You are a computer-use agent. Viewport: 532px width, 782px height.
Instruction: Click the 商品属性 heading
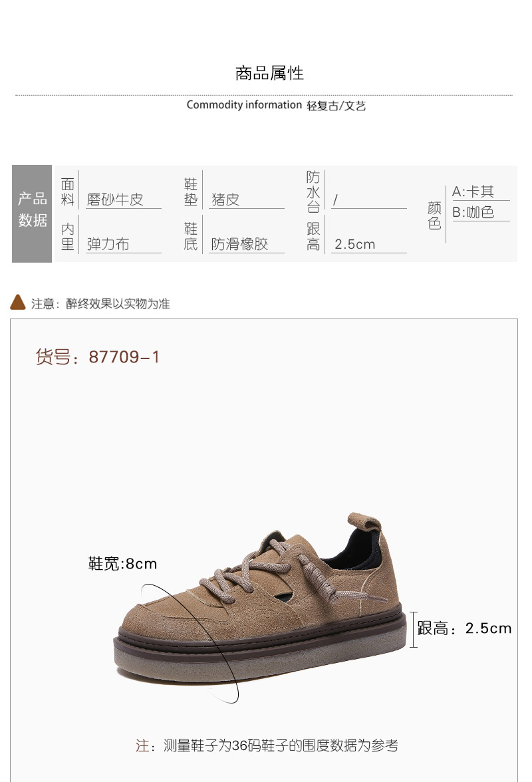point(269,73)
